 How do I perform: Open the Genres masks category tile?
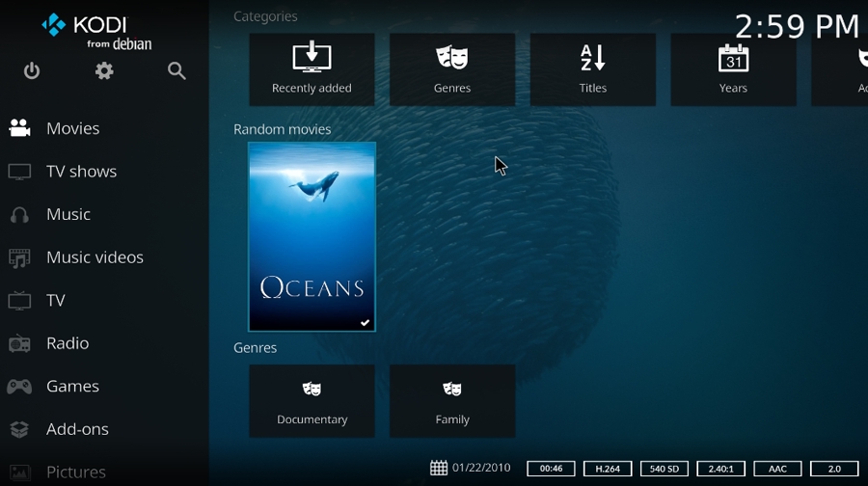[452, 69]
